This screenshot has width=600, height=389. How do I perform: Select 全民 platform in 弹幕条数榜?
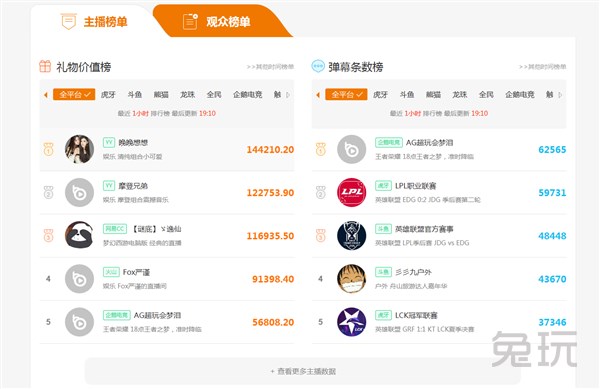[x=486, y=94]
